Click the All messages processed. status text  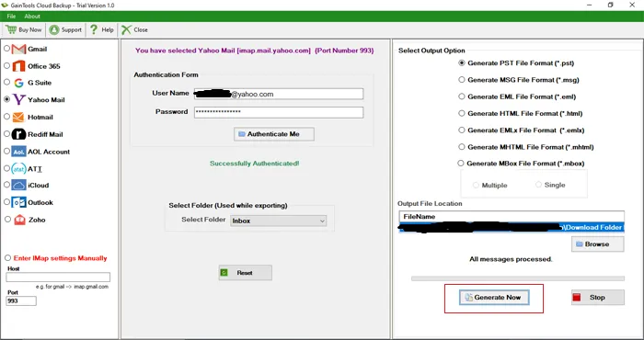tap(511, 259)
